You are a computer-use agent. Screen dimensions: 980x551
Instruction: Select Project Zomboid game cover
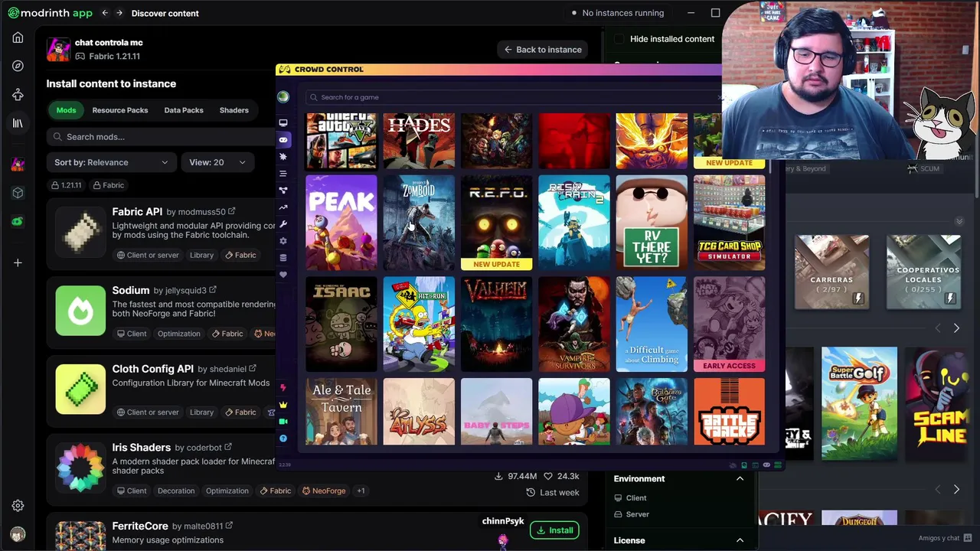419,223
